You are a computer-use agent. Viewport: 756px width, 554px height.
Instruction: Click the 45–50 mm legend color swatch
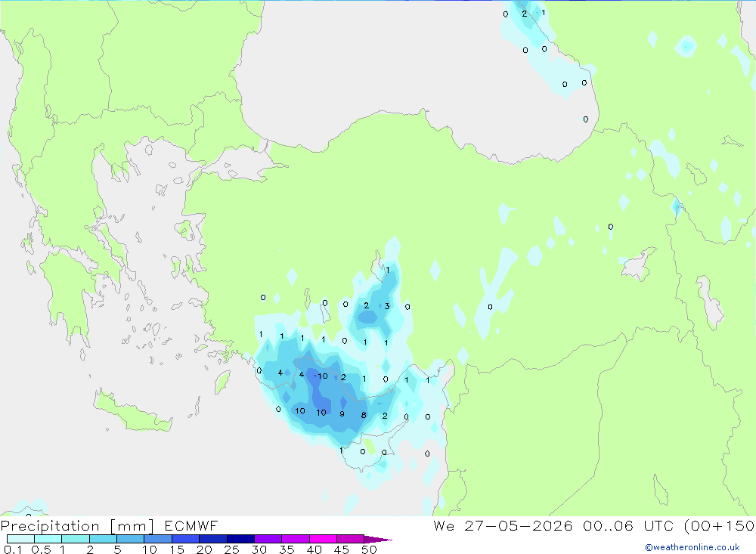(350, 539)
